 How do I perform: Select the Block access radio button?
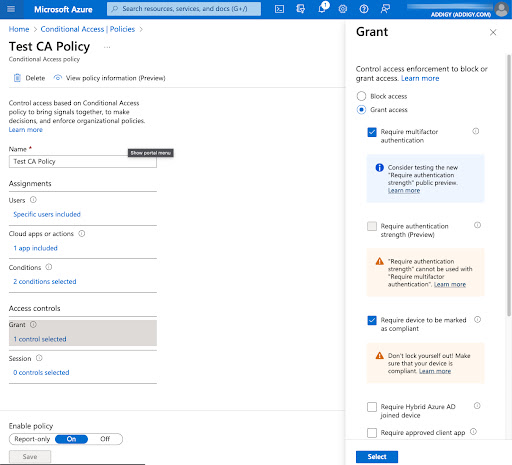pyautogui.click(x=361, y=96)
